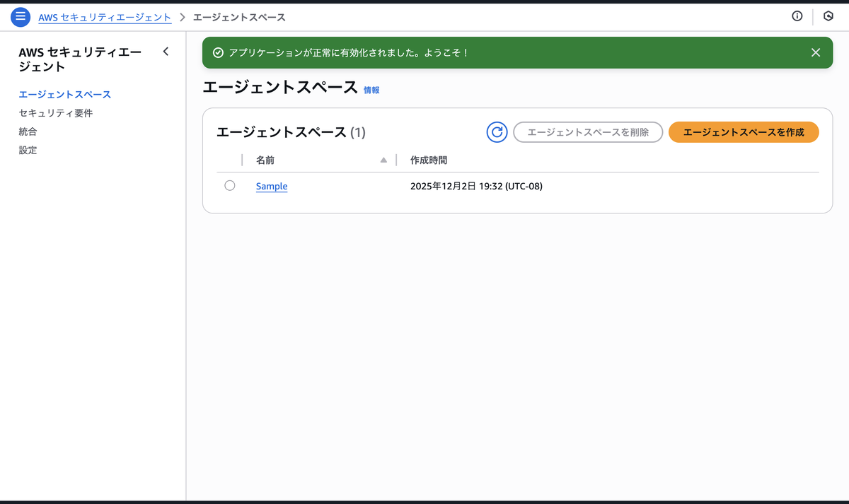This screenshot has width=849, height=504.
Task: Open the AWS セキュリティエージェント breadcrumb link
Action: click(x=105, y=16)
